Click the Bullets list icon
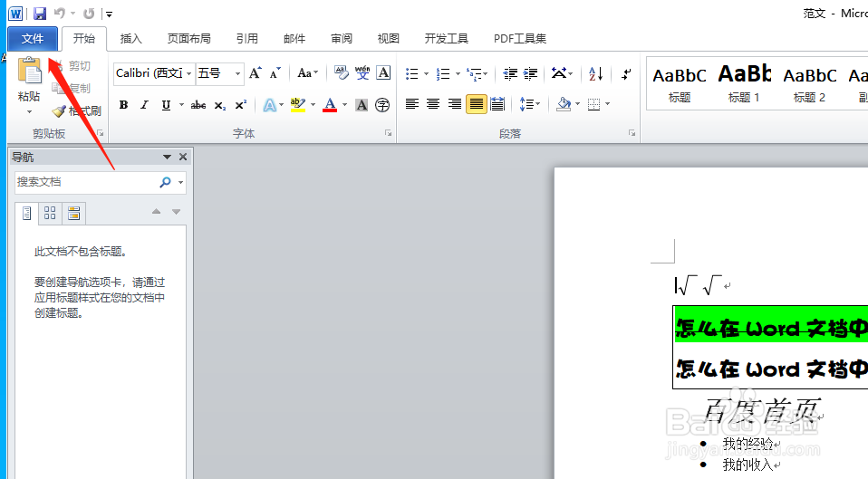The width and height of the screenshot is (868, 479). pyautogui.click(x=412, y=73)
